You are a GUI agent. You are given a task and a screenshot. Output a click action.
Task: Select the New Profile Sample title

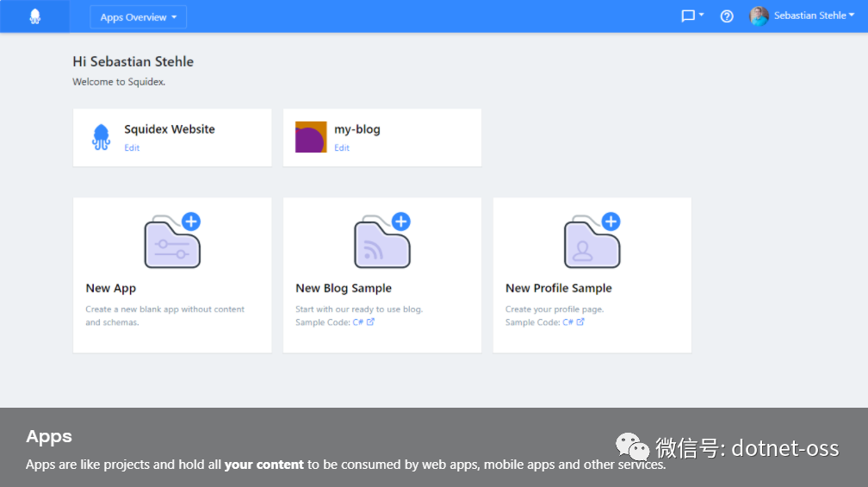click(559, 288)
